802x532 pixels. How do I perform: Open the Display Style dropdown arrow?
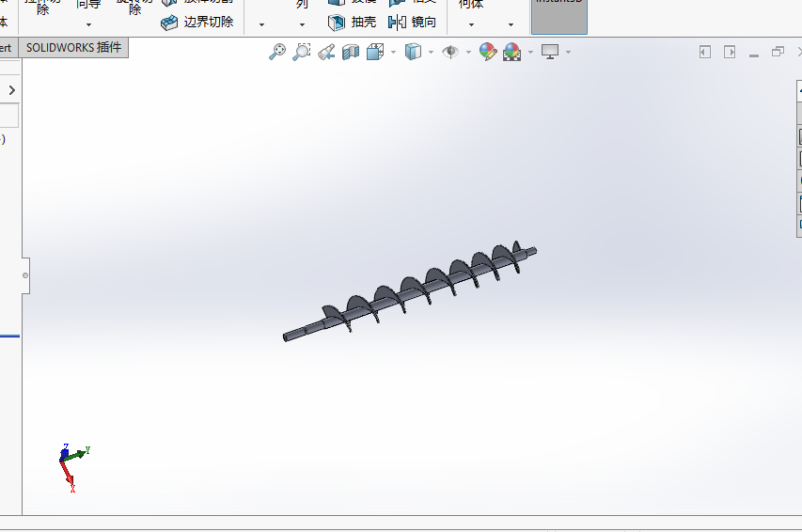click(x=431, y=53)
